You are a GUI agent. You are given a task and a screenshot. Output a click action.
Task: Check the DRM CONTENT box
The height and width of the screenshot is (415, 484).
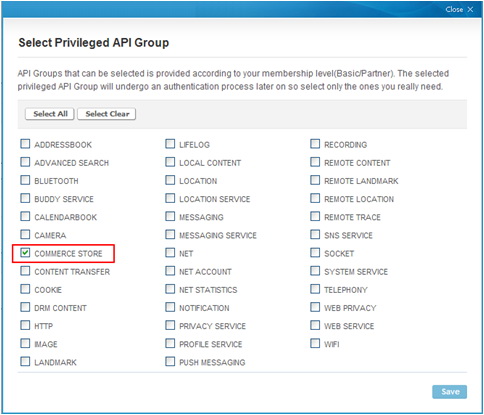click(25, 307)
